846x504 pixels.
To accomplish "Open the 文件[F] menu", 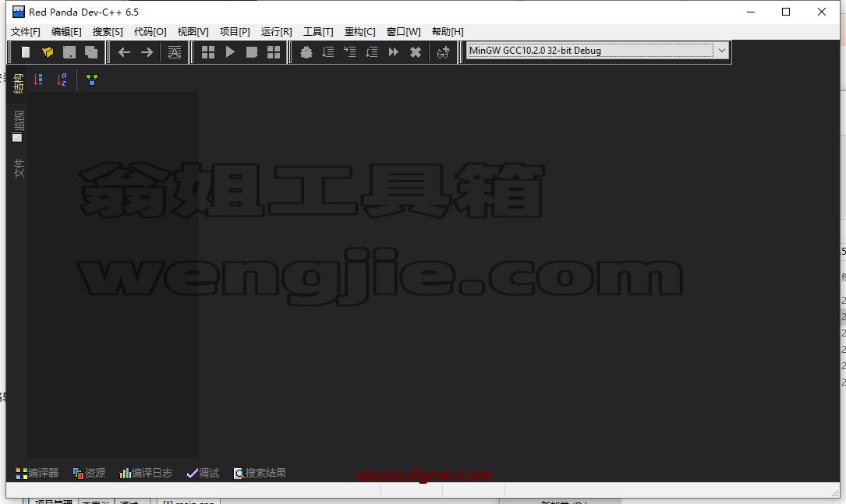I will (x=26, y=32).
